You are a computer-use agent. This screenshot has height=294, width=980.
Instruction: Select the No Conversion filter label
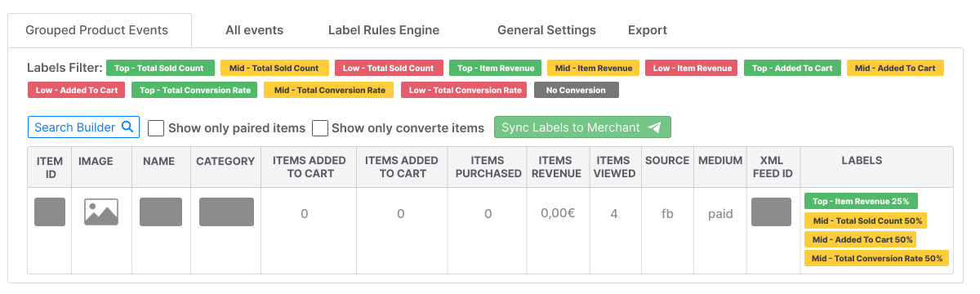[577, 91]
